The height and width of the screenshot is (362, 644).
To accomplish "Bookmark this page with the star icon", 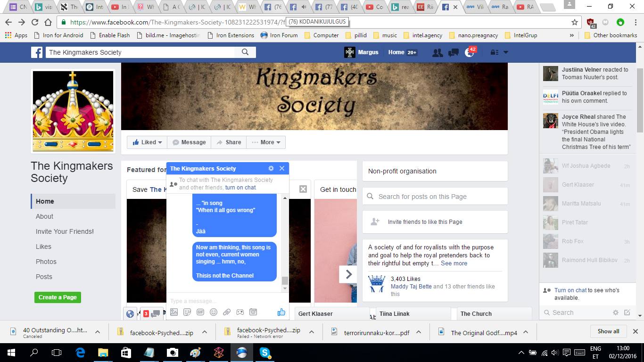I will click(575, 22).
